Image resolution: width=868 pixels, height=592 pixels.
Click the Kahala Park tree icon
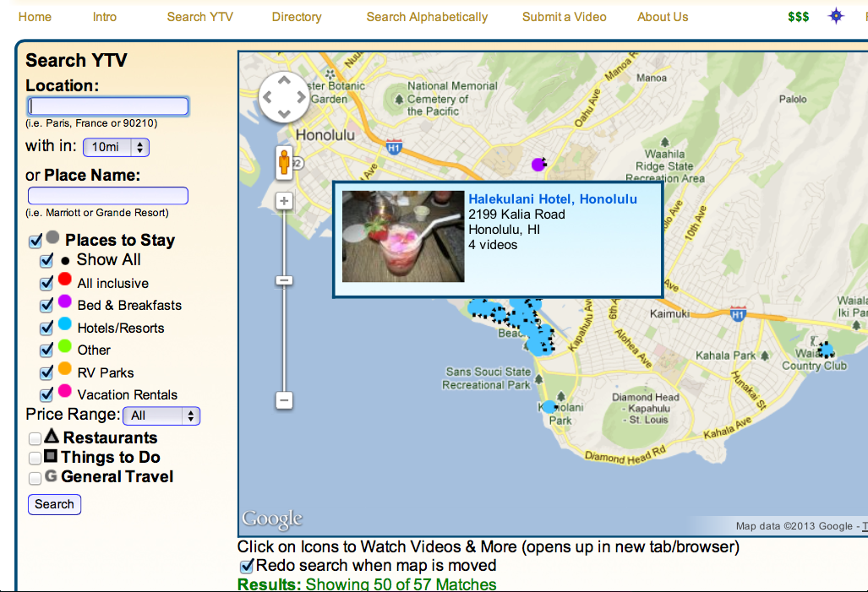(765, 356)
